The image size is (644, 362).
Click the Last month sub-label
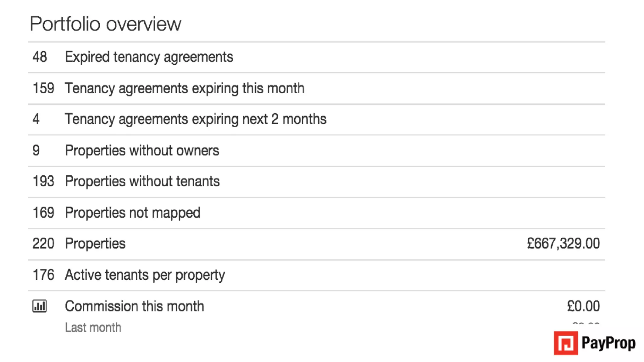click(x=93, y=327)
